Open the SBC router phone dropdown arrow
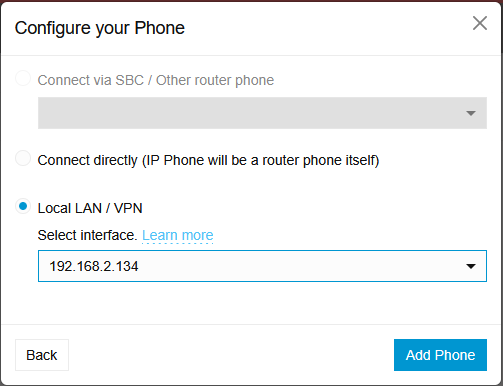503x386 pixels. [x=471, y=113]
